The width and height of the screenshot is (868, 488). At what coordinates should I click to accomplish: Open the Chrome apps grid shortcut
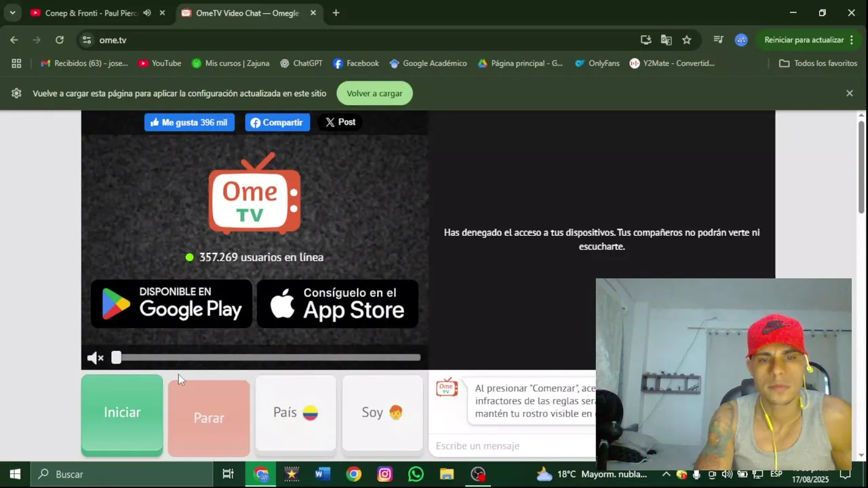pos(16,63)
